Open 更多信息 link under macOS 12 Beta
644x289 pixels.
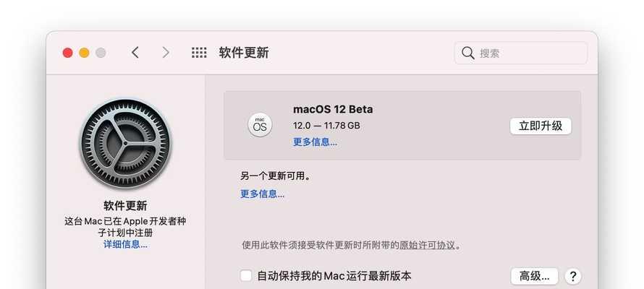(x=315, y=142)
